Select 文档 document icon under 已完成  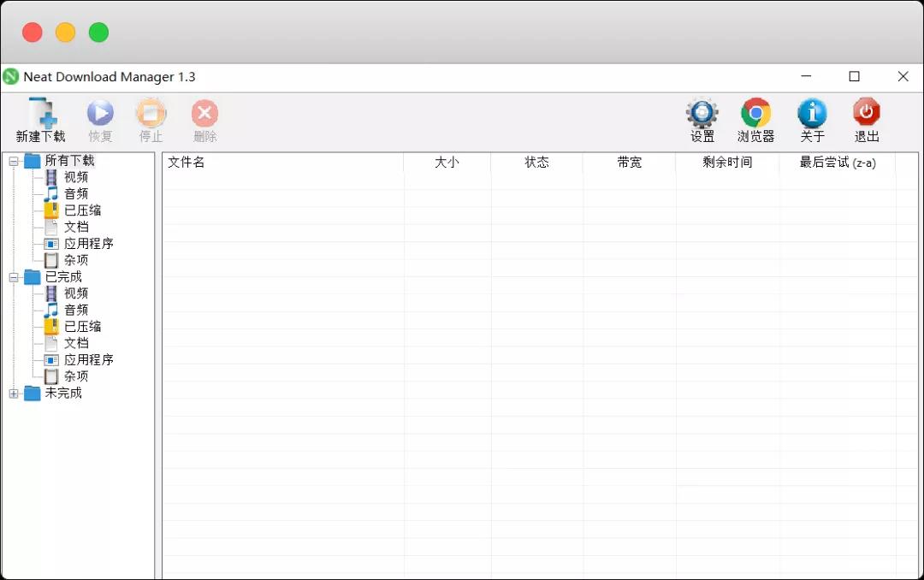point(51,343)
